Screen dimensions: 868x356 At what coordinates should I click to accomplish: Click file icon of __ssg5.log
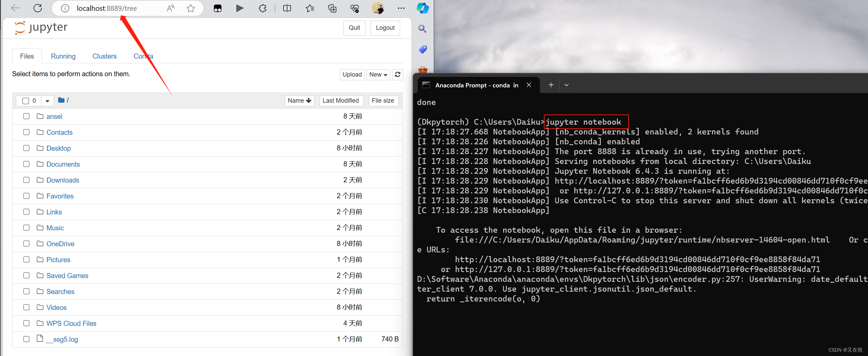point(40,338)
